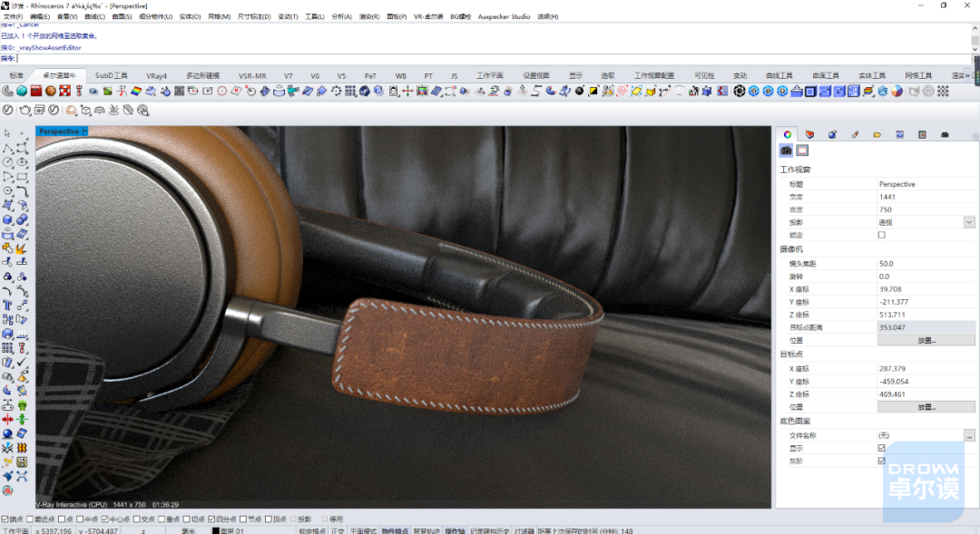Select the text T tool in left sidebar
The height and width of the screenshot is (534, 980).
coord(7,306)
